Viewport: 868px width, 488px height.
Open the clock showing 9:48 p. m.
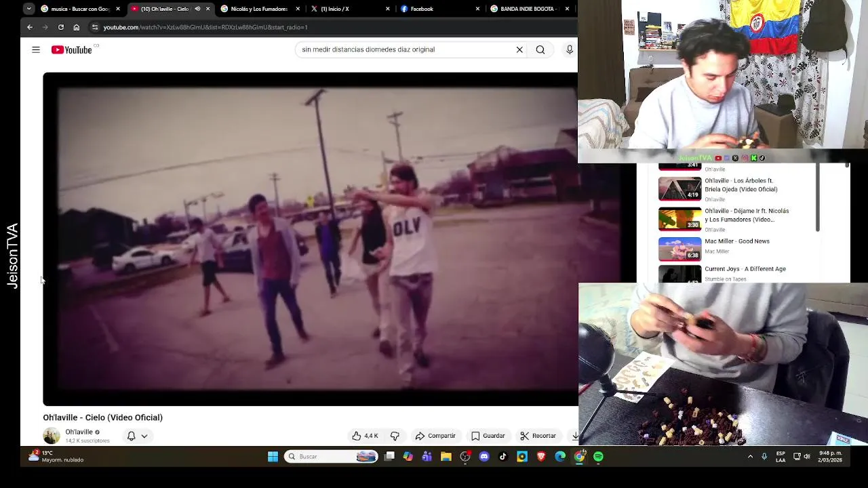(x=831, y=456)
